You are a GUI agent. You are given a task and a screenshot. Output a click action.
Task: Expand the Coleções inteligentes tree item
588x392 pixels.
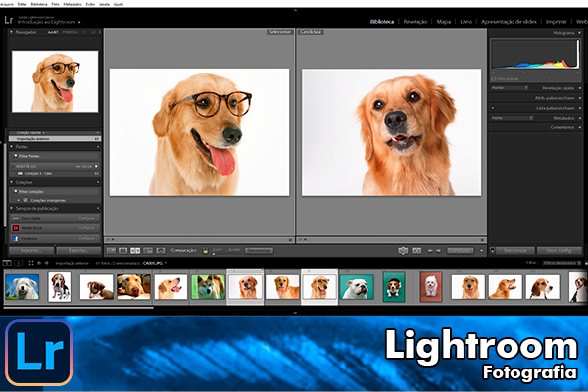click(x=19, y=200)
